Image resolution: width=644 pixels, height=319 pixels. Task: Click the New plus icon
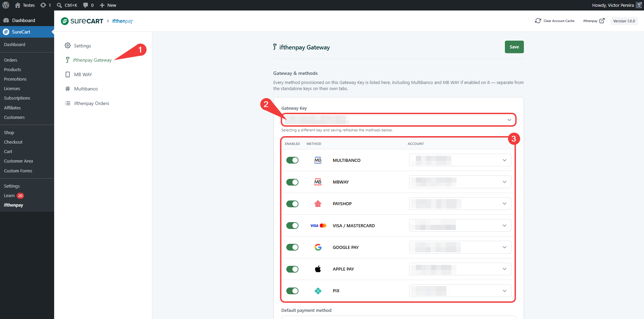102,5
